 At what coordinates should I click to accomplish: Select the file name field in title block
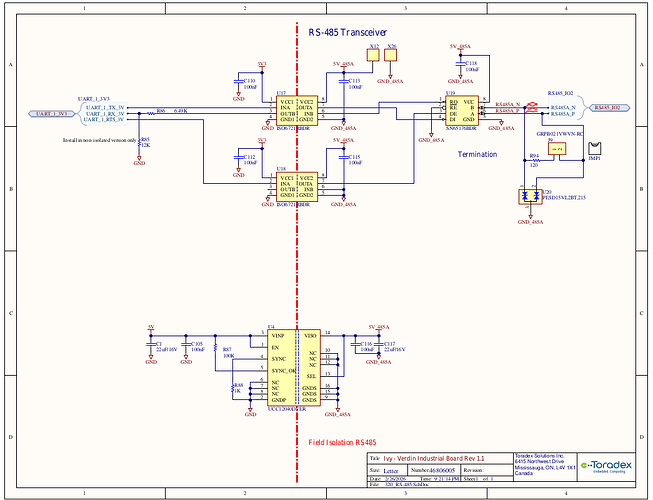pos(409,485)
